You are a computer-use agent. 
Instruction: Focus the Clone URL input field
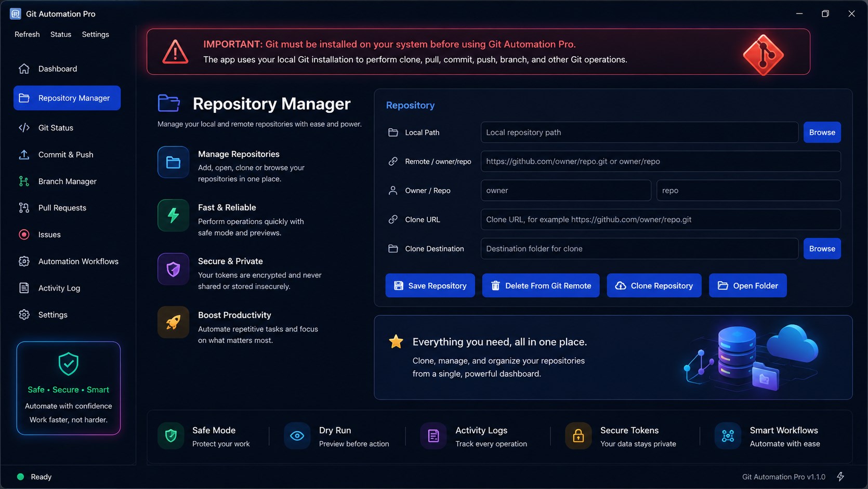[x=661, y=219]
